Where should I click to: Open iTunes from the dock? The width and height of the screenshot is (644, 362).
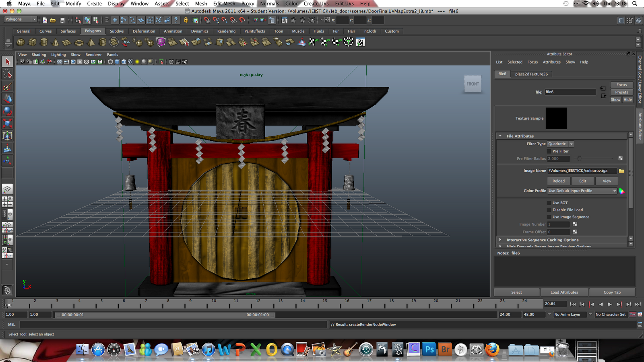pyautogui.click(x=208, y=349)
